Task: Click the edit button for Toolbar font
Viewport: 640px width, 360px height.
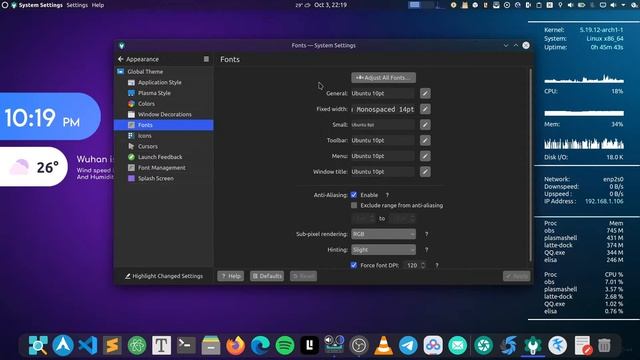Action: pyautogui.click(x=425, y=140)
